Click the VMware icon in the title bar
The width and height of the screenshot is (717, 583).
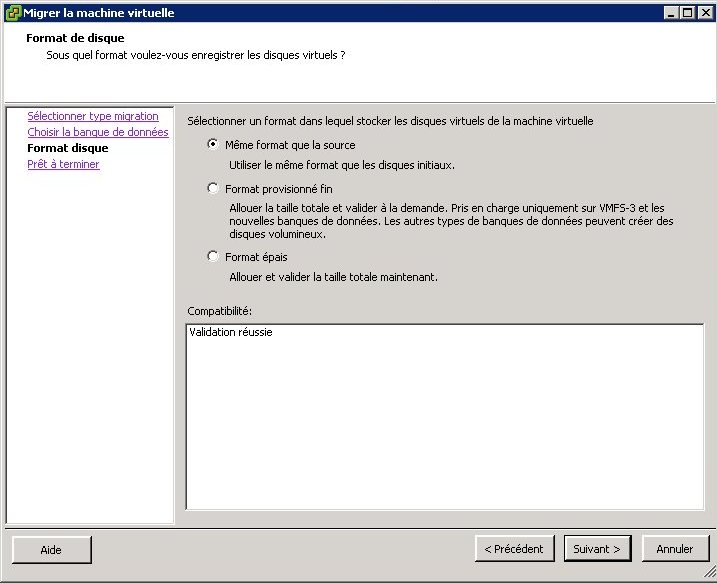tap(13, 13)
